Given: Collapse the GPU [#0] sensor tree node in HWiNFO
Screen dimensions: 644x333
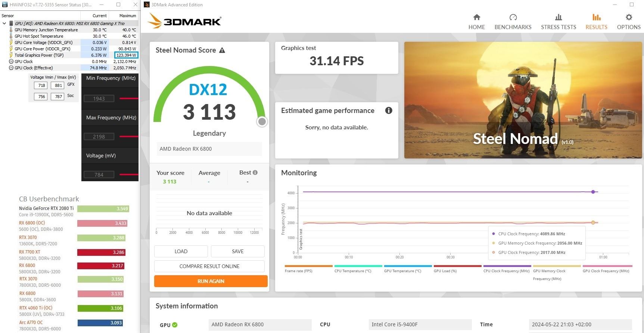Looking at the screenshot, I should 4,23.
